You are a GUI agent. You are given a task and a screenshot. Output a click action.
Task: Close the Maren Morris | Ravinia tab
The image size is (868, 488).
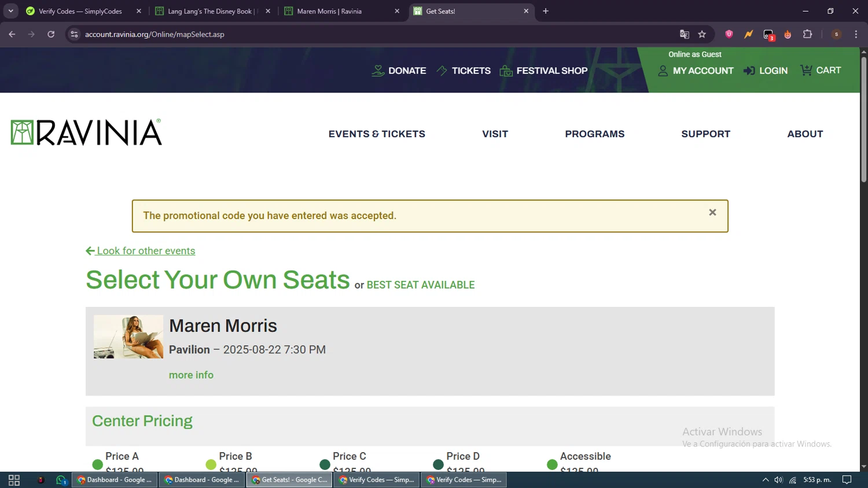(x=397, y=11)
